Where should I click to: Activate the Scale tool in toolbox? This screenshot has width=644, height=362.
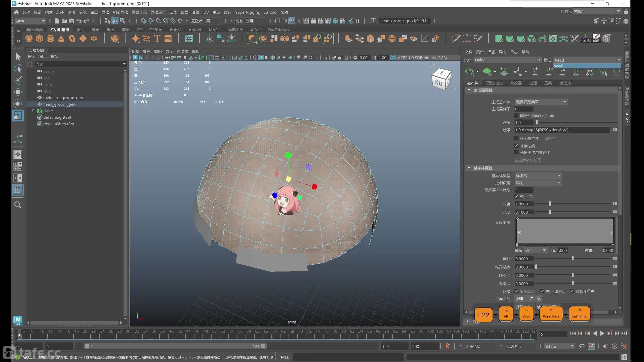18,116
